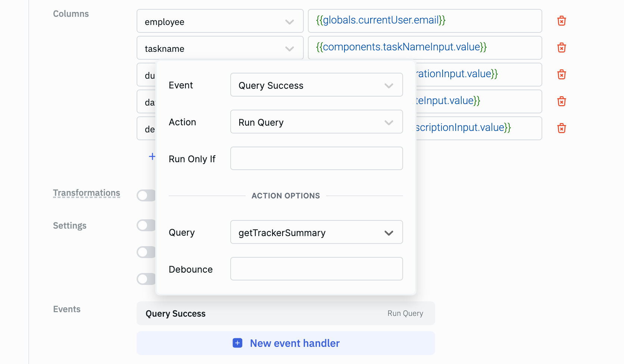Click trash icon beside descriptionInput value
624x364 pixels.
(x=561, y=128)
